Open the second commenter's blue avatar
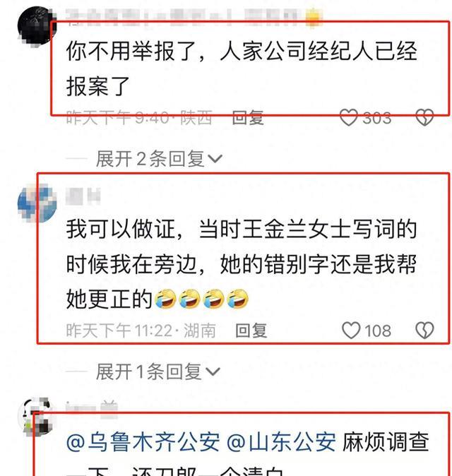 click(x=37, y=203)
